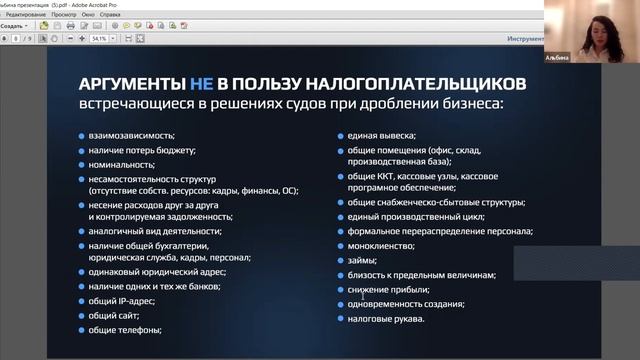Click "общие снабженческо-сбытовые структуры;" text
Screen dimensions: 640x360
436,202
